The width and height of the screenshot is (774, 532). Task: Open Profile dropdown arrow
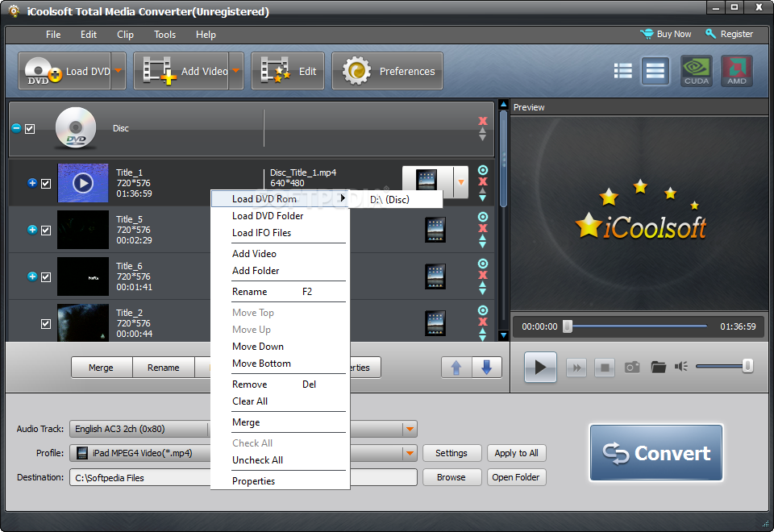pyautogui.click(x=410, y=453)
